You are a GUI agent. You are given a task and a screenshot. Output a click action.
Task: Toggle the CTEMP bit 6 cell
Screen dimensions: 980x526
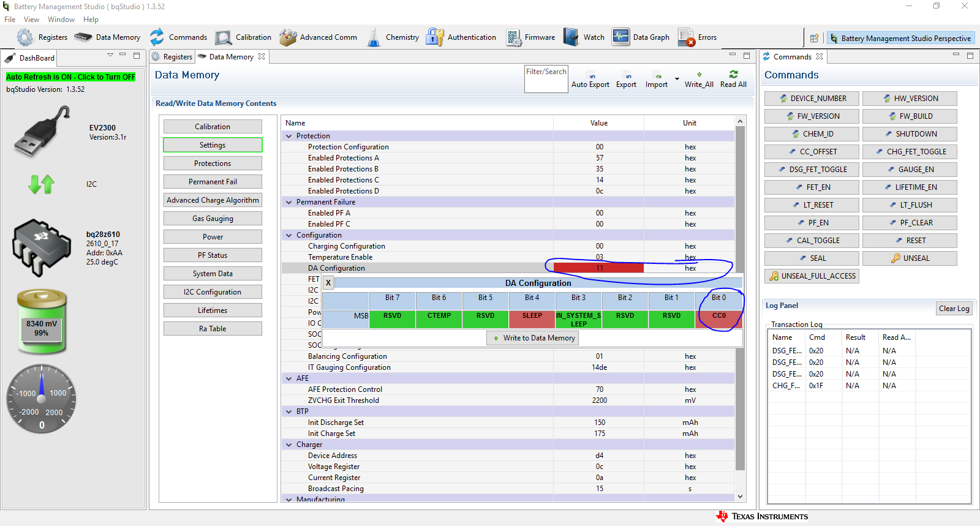tap(439, 319)
